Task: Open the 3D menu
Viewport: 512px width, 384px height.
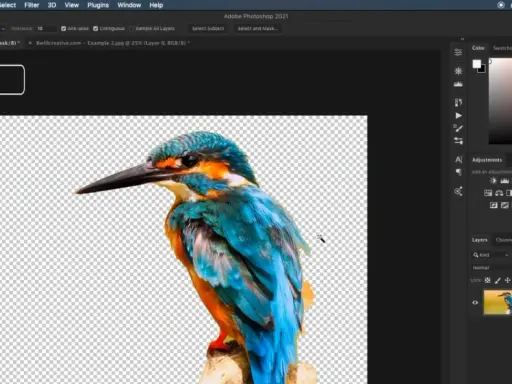Action: (52, 5)
